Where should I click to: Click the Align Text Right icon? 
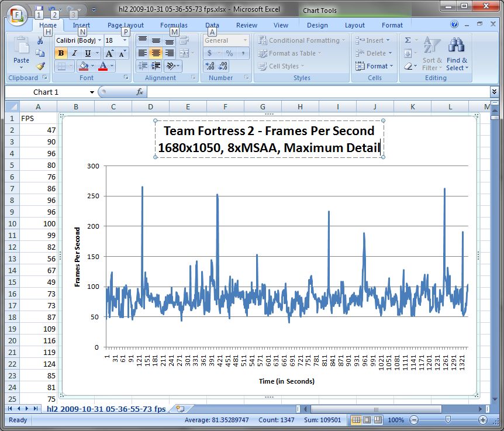(x=170, y=53)
